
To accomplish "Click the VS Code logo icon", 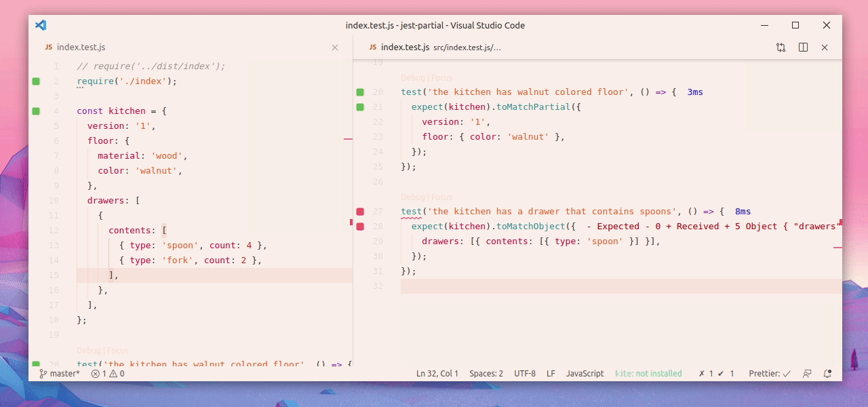I will click(x=41, y=25).
